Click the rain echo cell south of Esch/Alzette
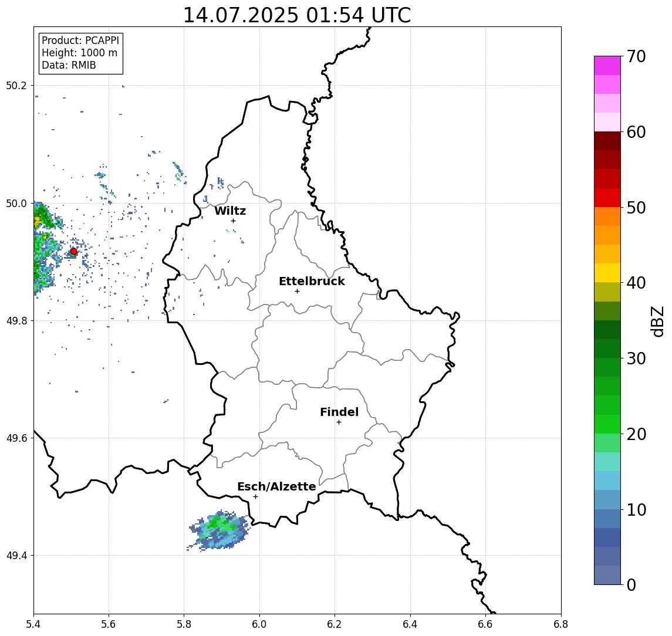Viewport: 672px width, 636px height. tap(220, 530)
